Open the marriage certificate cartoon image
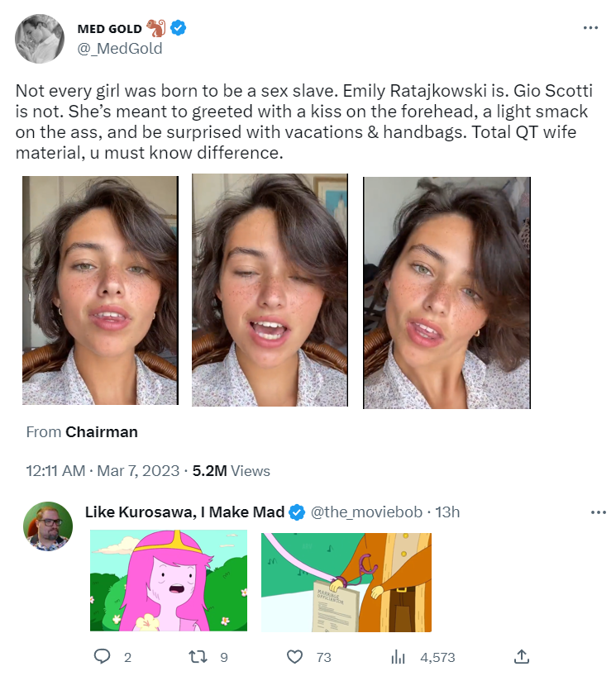The width and height of the screenshot is (616, 676). (x=346, y=581)
